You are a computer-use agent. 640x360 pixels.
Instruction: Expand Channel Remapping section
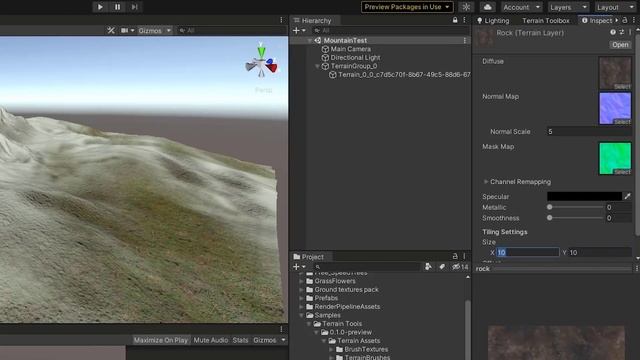486,182
